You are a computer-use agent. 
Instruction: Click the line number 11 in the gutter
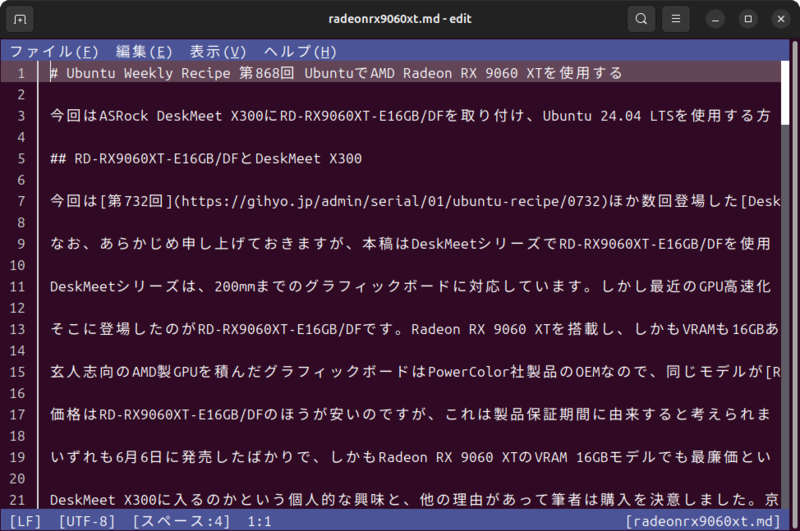[19, 287]
